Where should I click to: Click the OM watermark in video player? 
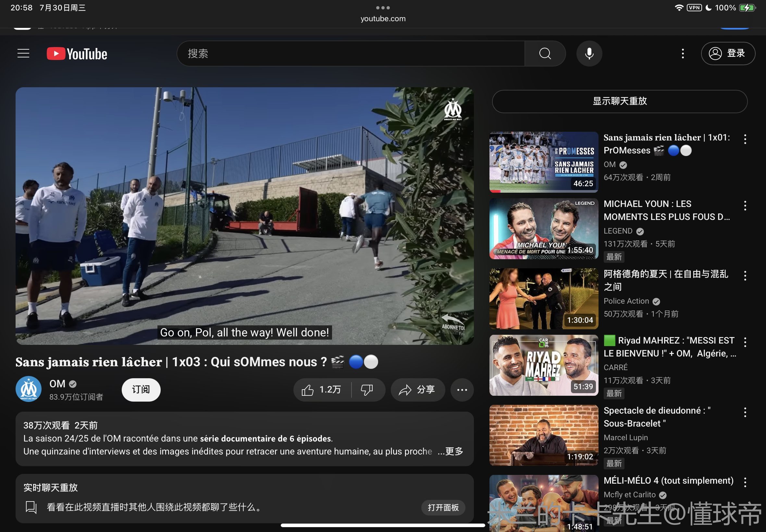click(452, 110)
